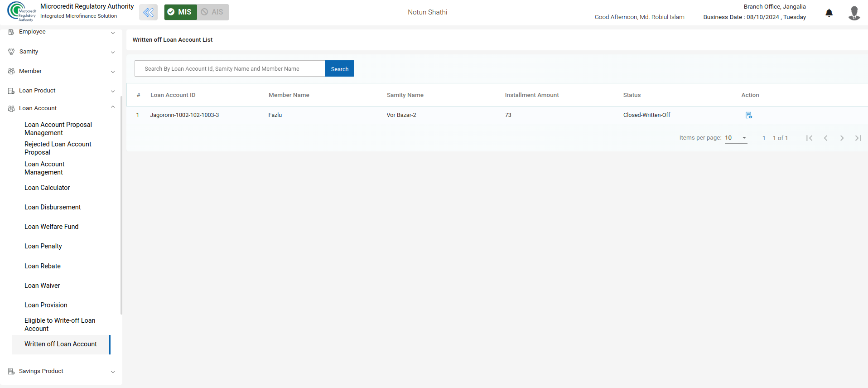Switch to AIS mode
This screenshot has width=868, height=388.
[213, 12]
